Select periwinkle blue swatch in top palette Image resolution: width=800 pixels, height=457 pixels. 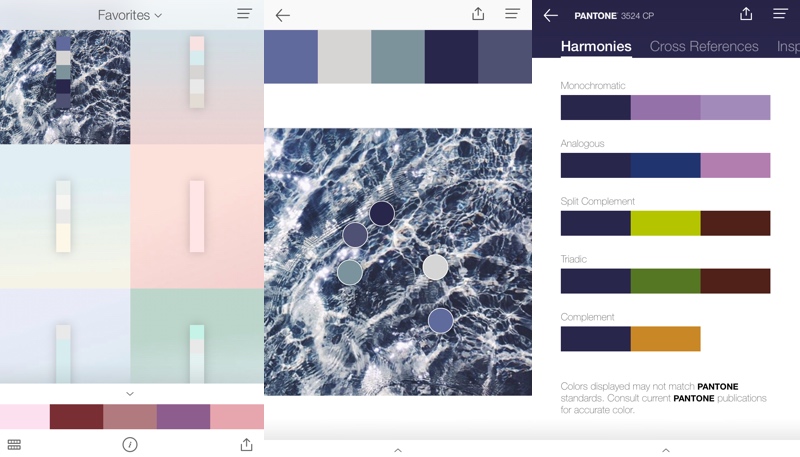pyautogui.click(x=291, y=57)
